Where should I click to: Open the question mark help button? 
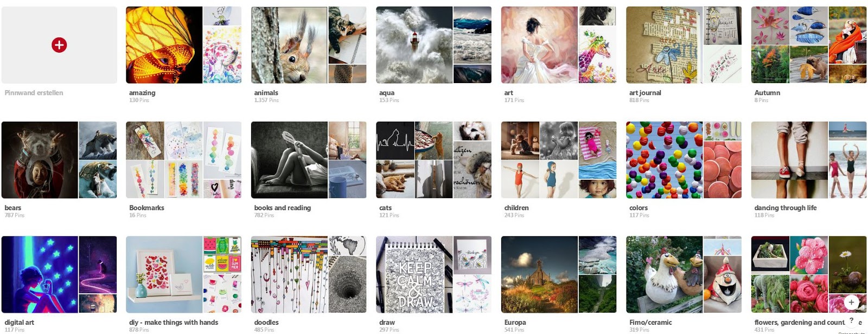point(851,320)
